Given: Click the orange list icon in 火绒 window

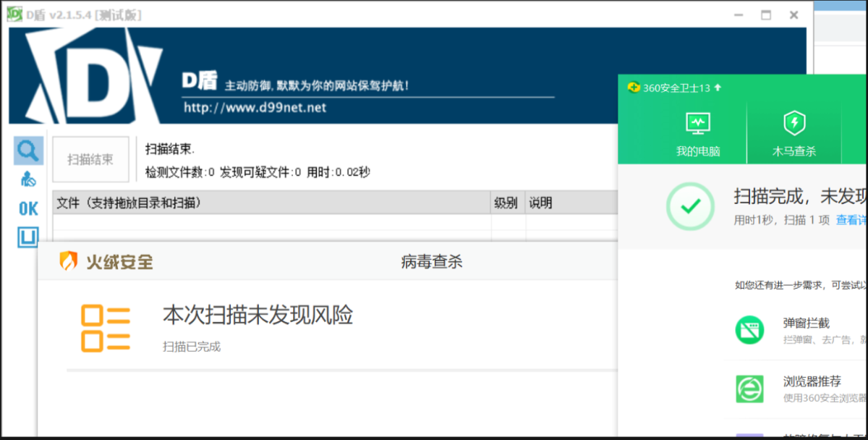Looking at the screenshot, I should (106, 329).
